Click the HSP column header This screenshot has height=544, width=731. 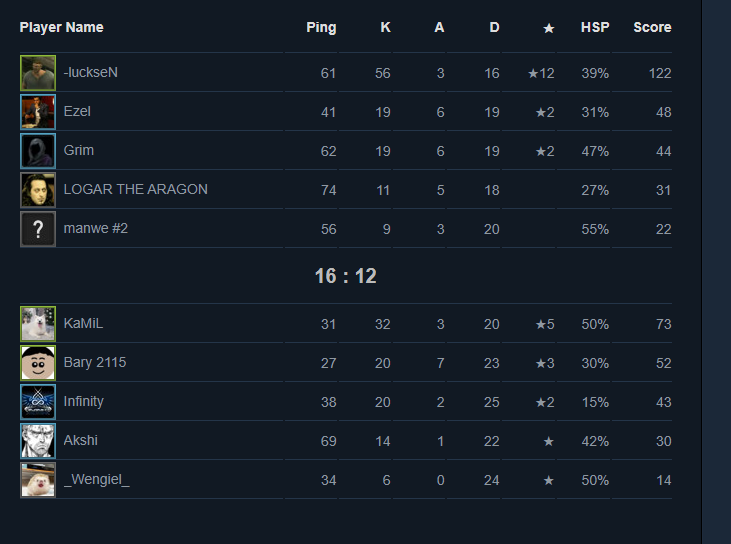[x=595, y=28]
